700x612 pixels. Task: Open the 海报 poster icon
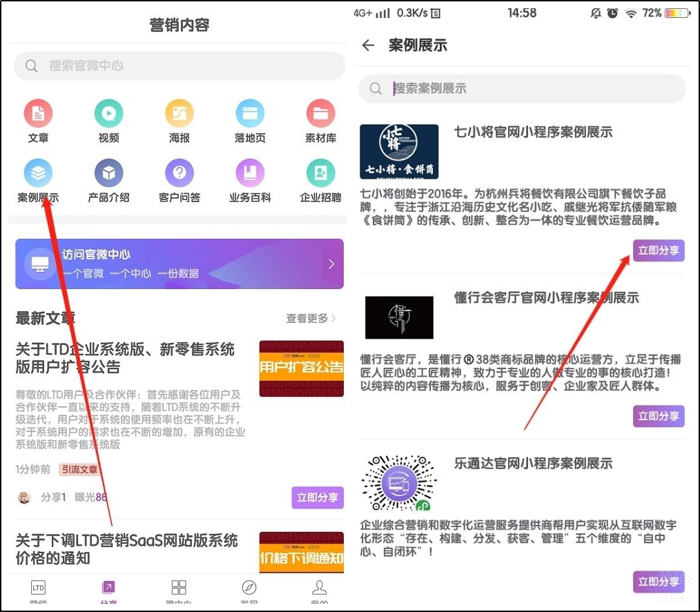click(179, 114)
